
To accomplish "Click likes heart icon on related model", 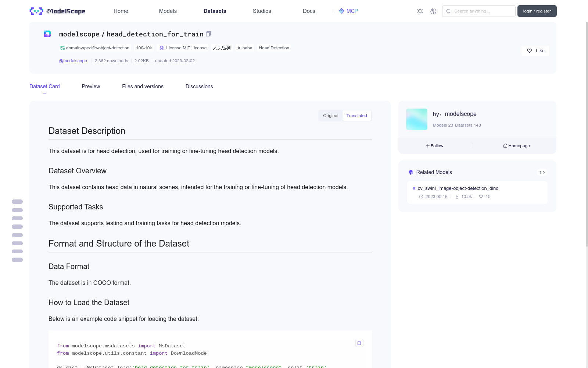I will coord(481,197).
